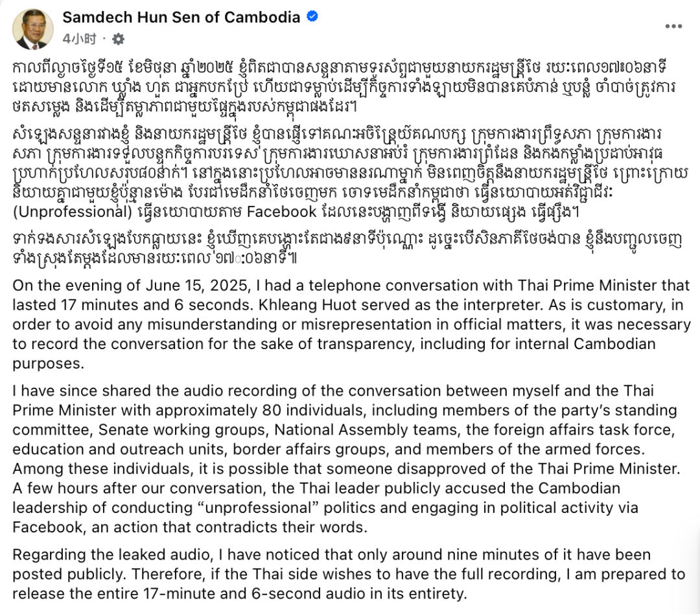This screenshot has height=614, width=700.
Task: Click the blue verified badge icon
Action: (x=312, y=16)
